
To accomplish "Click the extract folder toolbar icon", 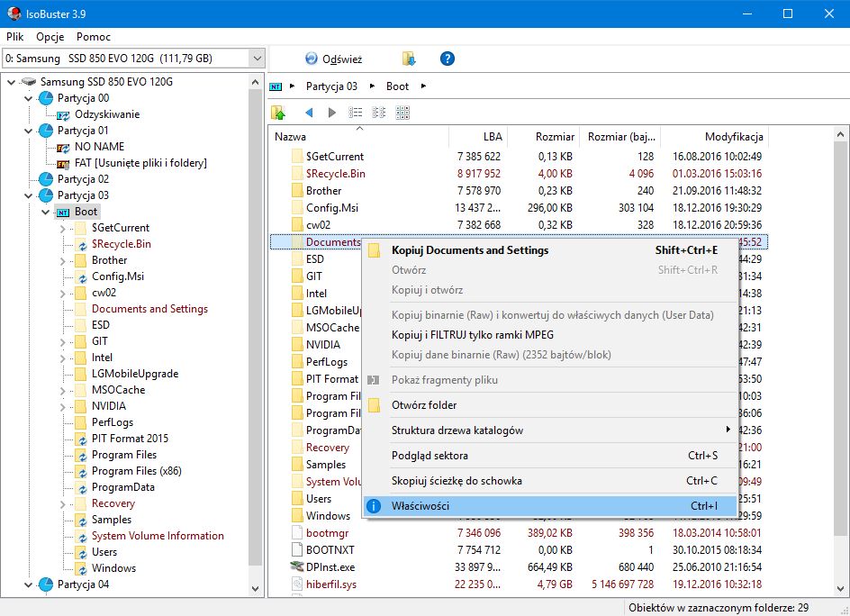I will point(409,59).
